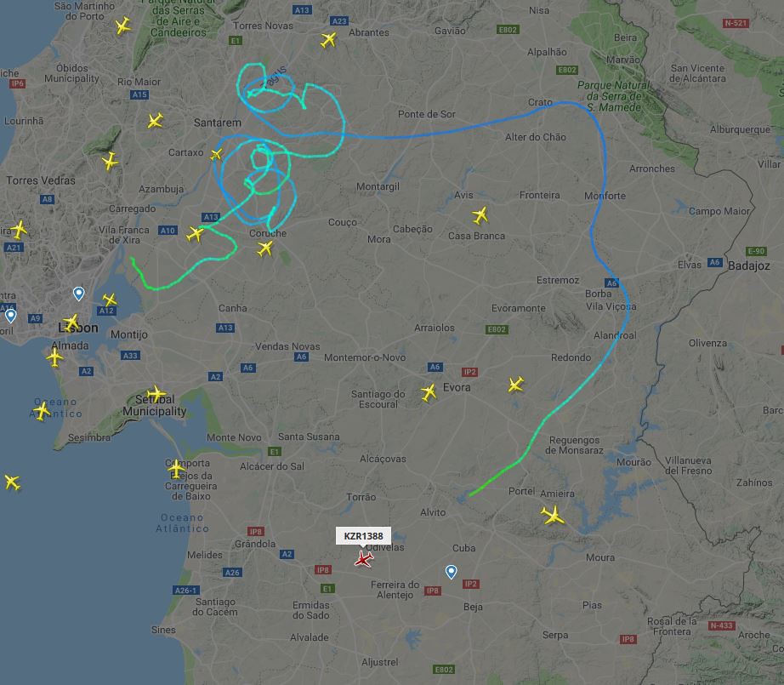Click the airport pin at left map edge
Viewport: 784px width, 685px height.
10,316
